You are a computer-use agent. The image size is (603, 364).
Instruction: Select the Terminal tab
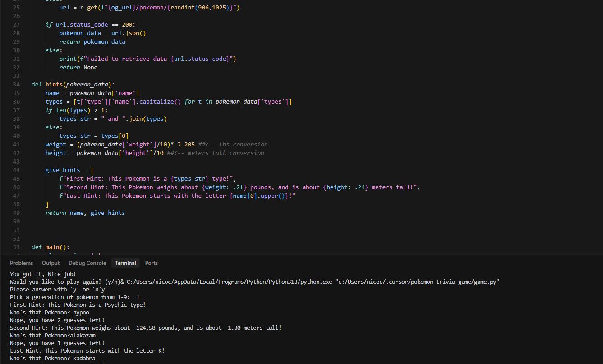point(125,263)
